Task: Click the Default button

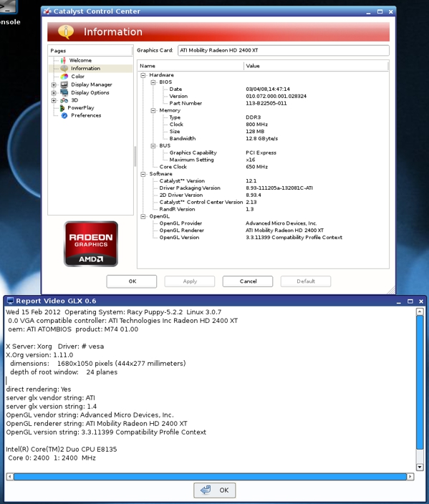Action: click(306, 281)
